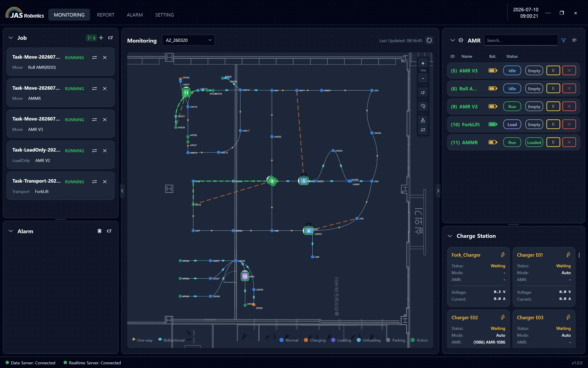Pop out the Alarm panel
The height and width of the screenshot is (368, 588).
(x=109, y=231)
